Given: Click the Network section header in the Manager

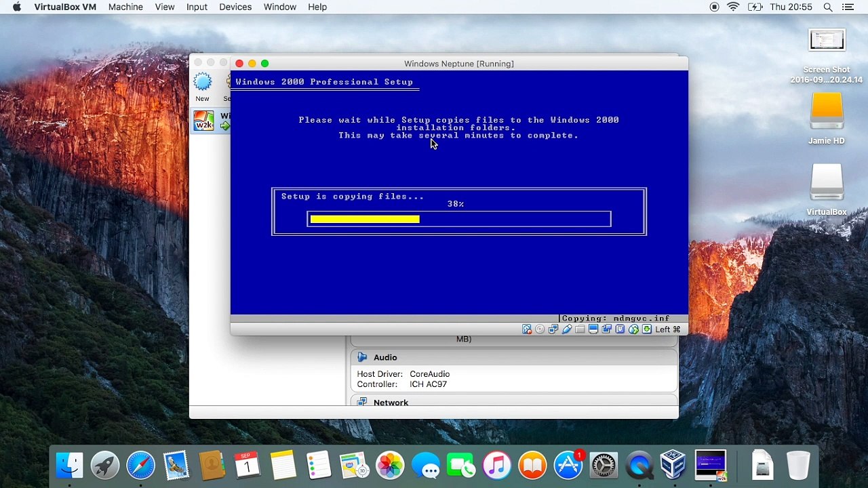Looking at the screenshot, I should coord(513,402).
